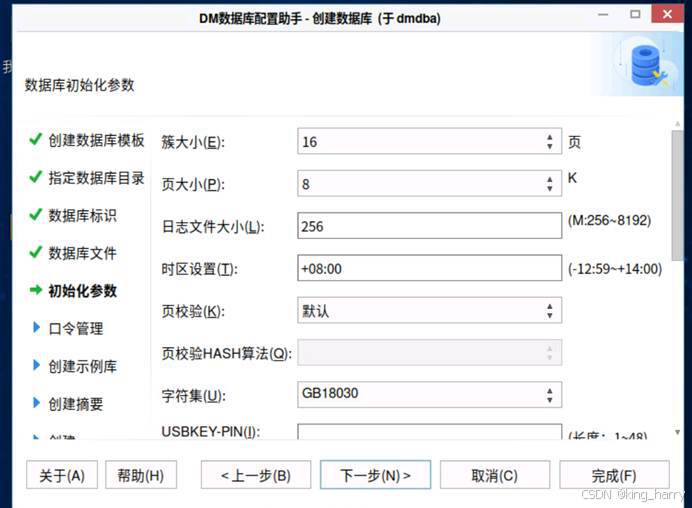Open 关于(A) about dialog

pos(62,475)
